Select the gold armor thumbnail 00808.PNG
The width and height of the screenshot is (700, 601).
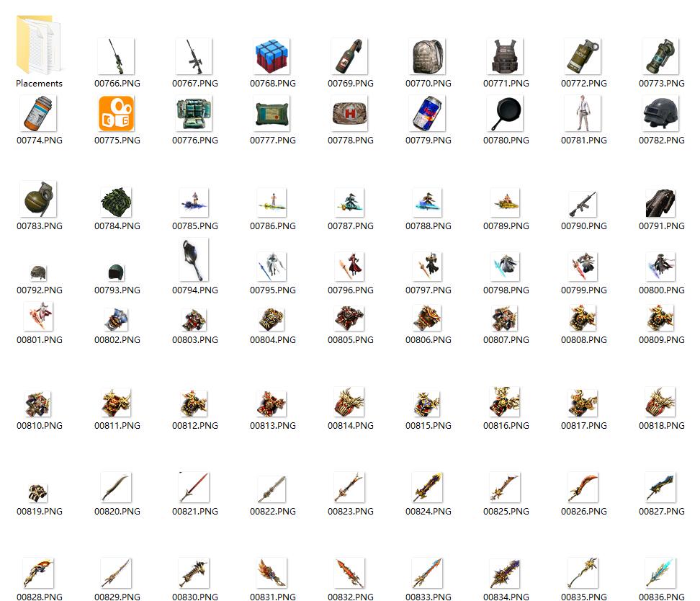[x=583, y=318]
